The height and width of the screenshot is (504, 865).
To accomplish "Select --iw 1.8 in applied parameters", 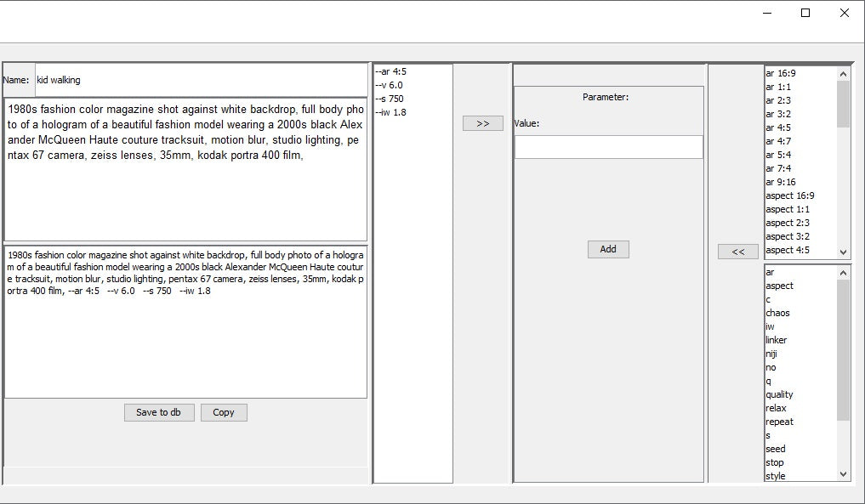I will coord(390,112).
